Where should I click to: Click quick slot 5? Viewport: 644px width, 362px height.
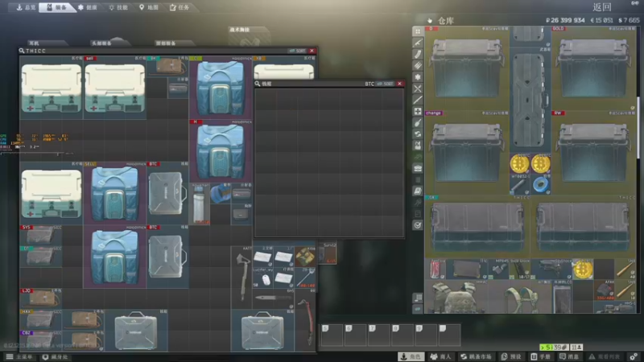pyautogui.click(x=332, y=335)
